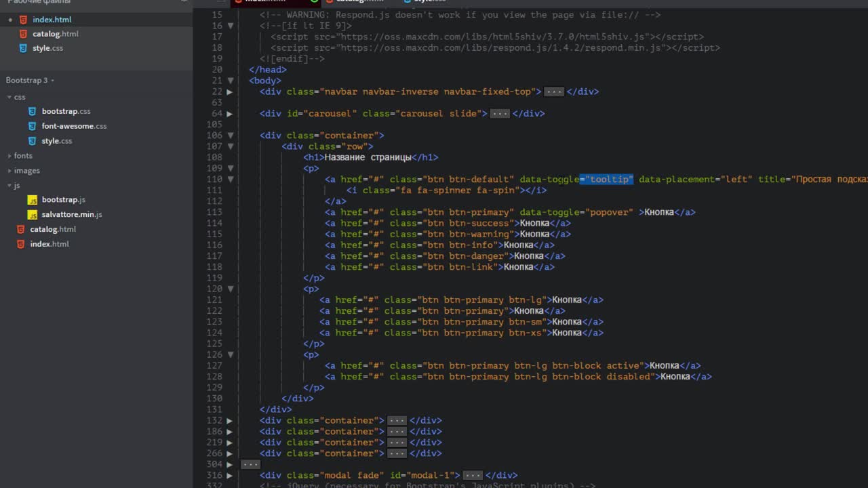Image resolution: width=868 pixels, height=488 pixels.
Task: Collapse paragraph fold at line 109
Action: tap(230, 168)
